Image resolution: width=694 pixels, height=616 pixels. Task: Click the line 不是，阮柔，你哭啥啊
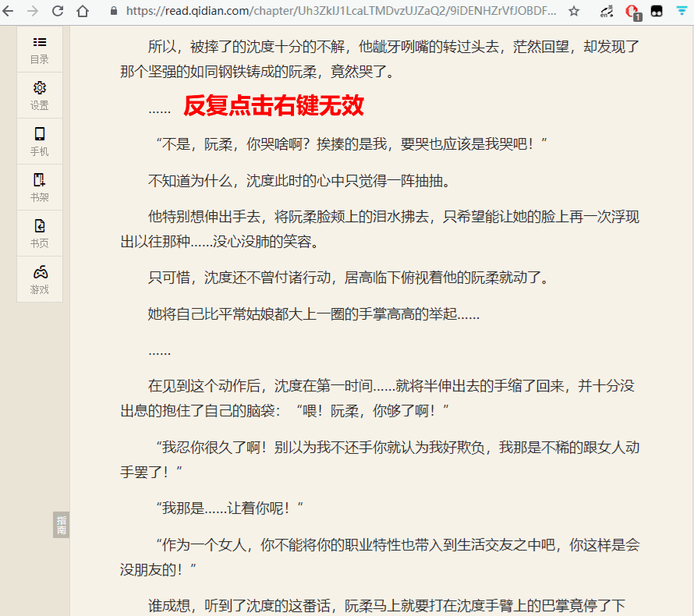(352, 143)
